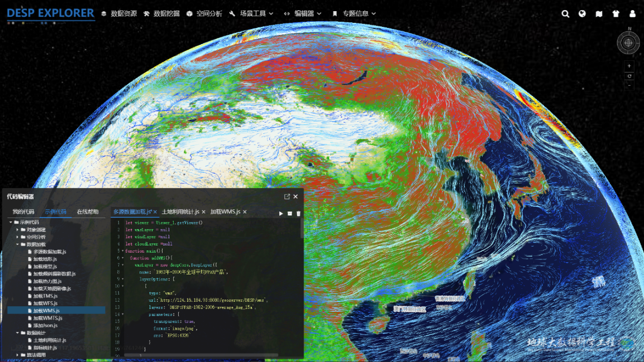The height and width of the screenshot is (362, 644).
Task: Open the T-shirt theme icon
Action: pos(616,14)
